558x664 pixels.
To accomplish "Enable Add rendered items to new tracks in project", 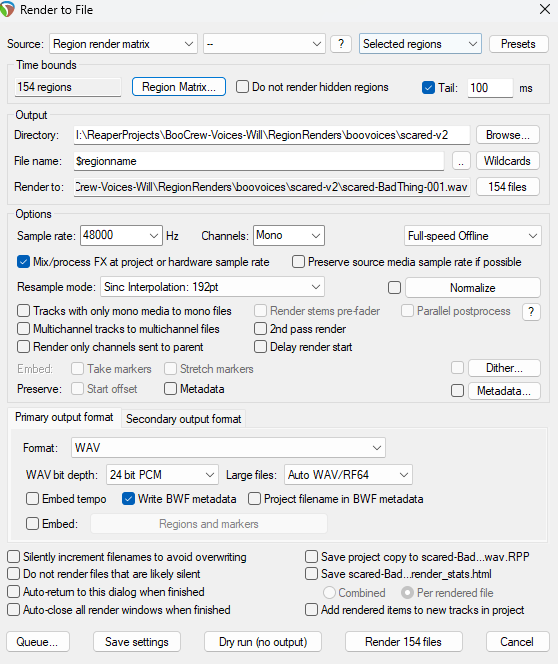I will pyautogui.click(x=312, y=610).
